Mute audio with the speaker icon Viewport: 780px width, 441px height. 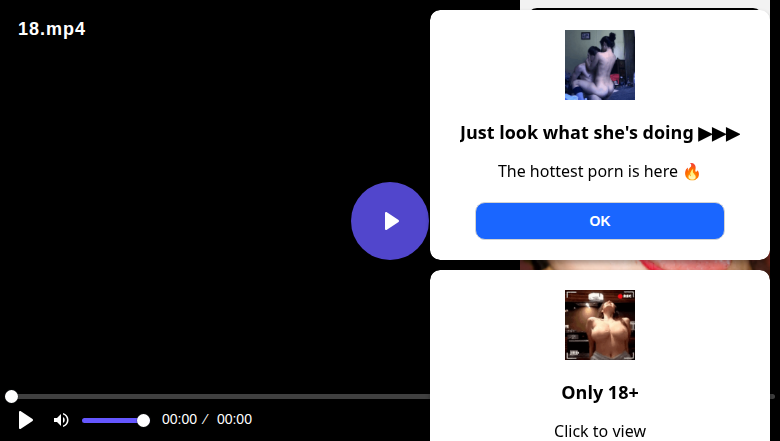click(61, 420)
